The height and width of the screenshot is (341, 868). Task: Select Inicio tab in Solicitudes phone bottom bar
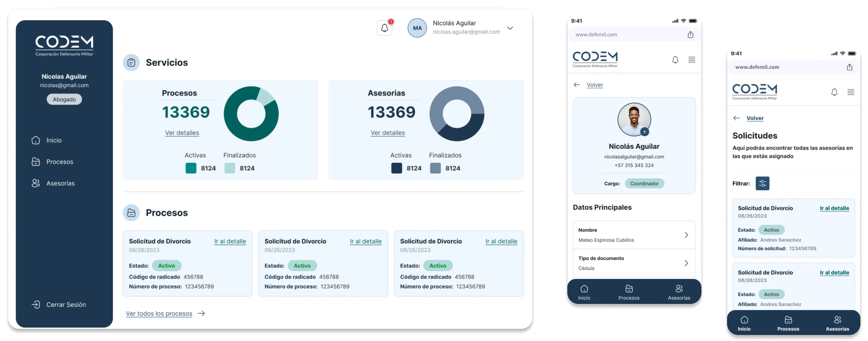[744, 323]
